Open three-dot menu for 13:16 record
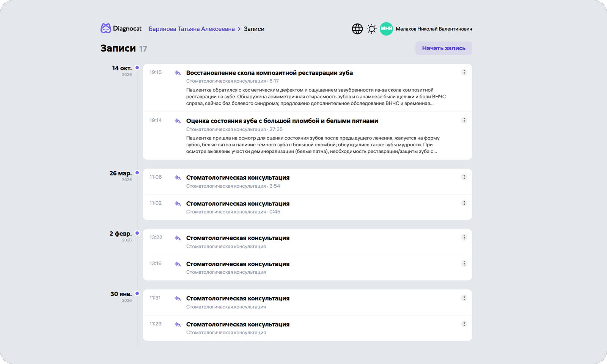The image size is (607, 364). [464, 264]
